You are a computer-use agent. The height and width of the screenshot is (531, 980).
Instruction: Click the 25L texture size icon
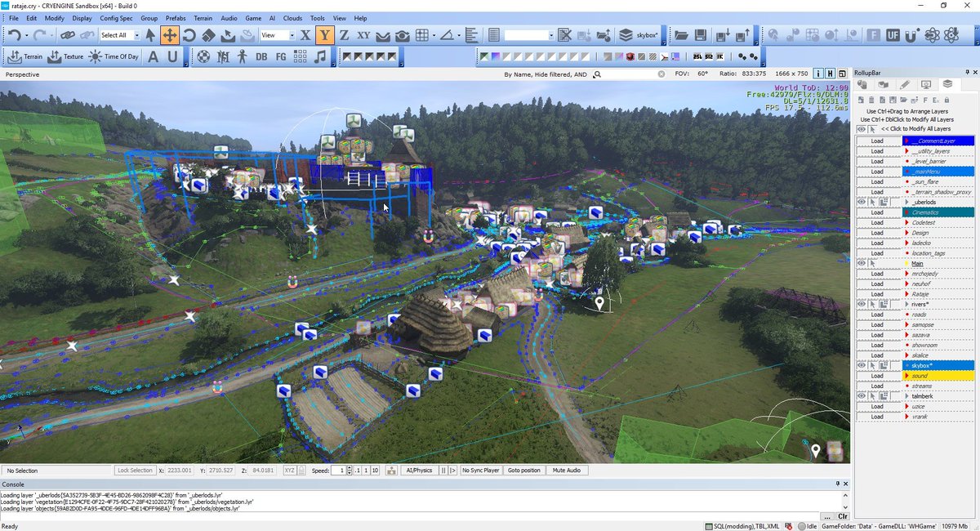[697, 56]
